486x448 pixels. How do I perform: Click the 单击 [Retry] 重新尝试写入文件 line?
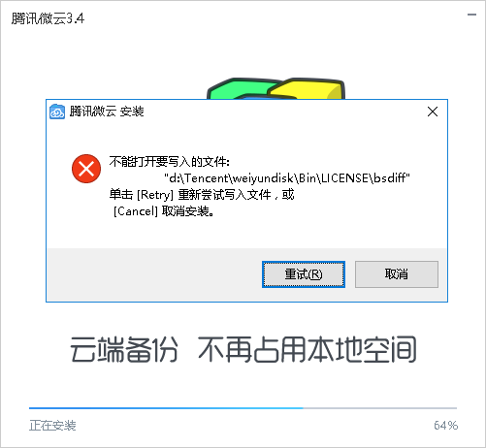(202, 195)
